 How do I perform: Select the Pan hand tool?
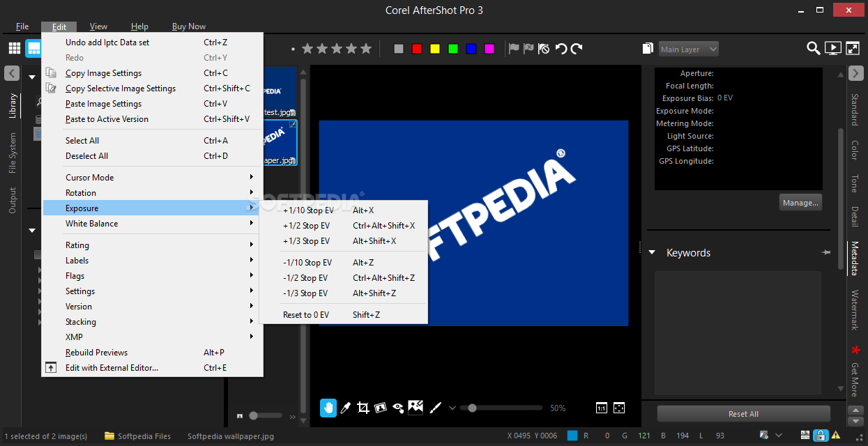(328, 408)
